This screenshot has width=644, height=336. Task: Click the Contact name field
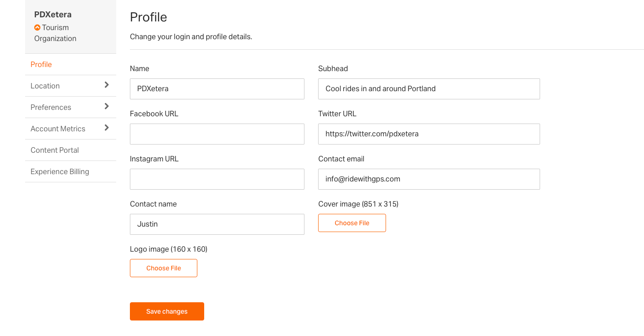click(x=217, y=224)
